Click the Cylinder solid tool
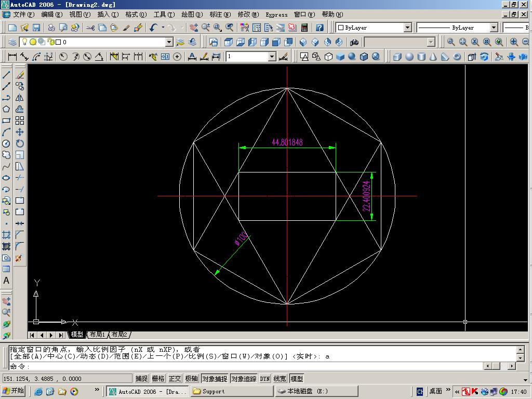The height and width of the screenshot is (399, 532). [x=421, y=57]
